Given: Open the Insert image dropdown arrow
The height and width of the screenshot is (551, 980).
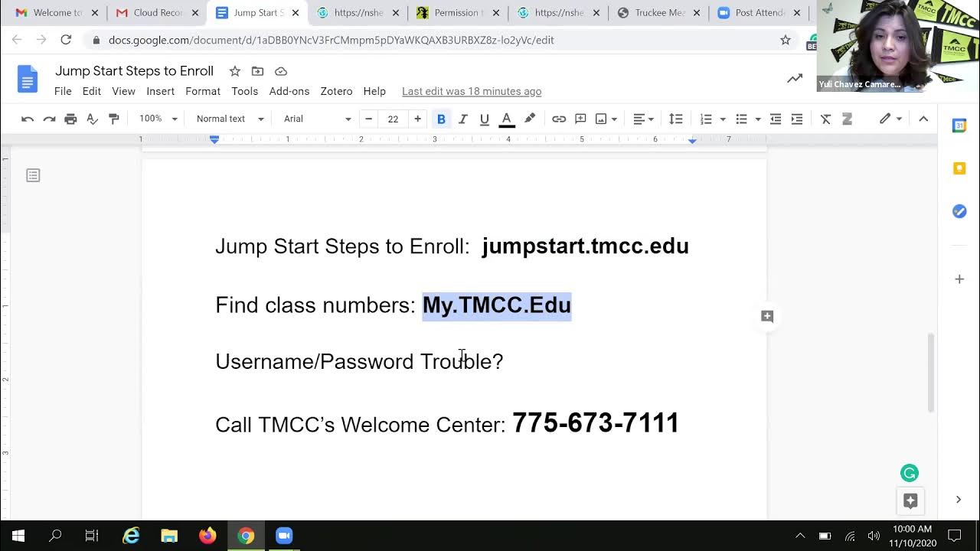Looking at the screenshot, I should (x=614, y=119).
